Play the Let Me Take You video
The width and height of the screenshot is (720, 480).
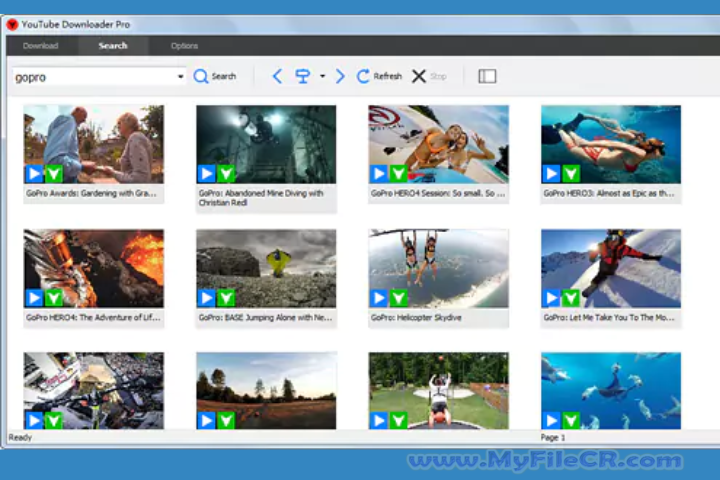pyautogui.click(x=551, y=298)
